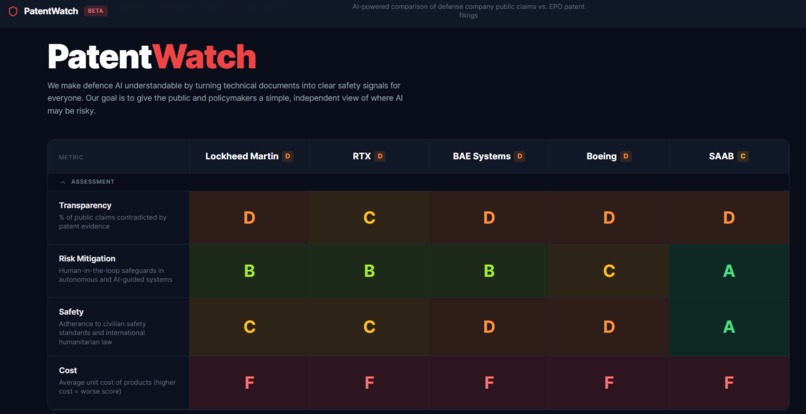
Task: Open SAAB Cost grade F cell
Action: coord(729,383)
